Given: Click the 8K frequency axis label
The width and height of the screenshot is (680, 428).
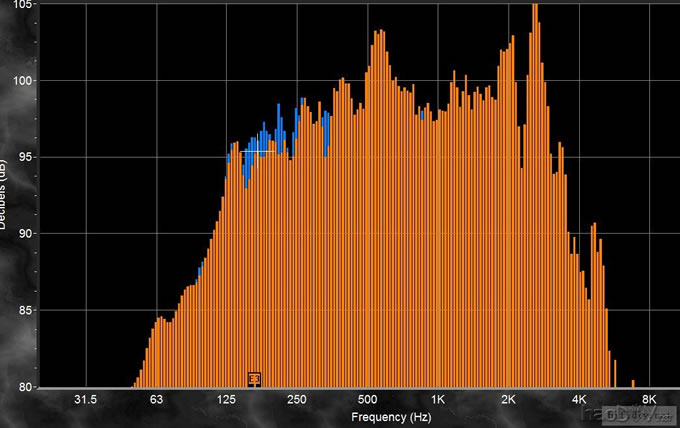Looking at the screenshot, I should click(649, 400).
